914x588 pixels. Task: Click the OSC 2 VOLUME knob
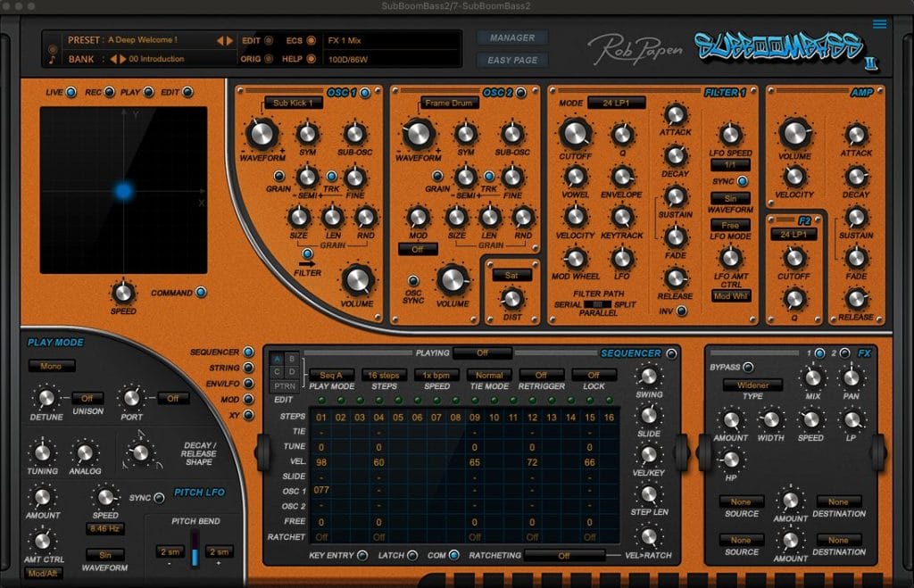453,279
